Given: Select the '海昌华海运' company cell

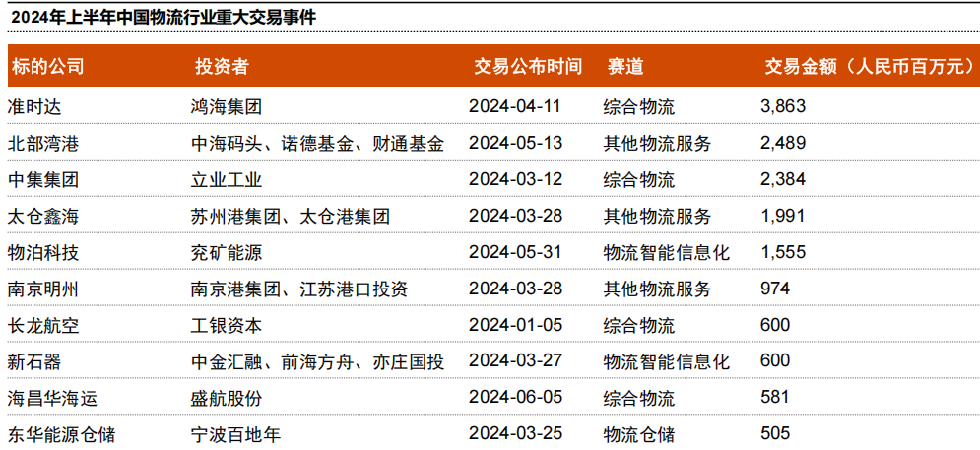Looking at the screenshot, I should tap(52, 398).
